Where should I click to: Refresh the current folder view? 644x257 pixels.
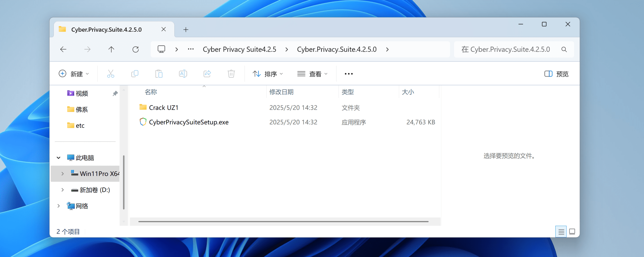[136, 49]
